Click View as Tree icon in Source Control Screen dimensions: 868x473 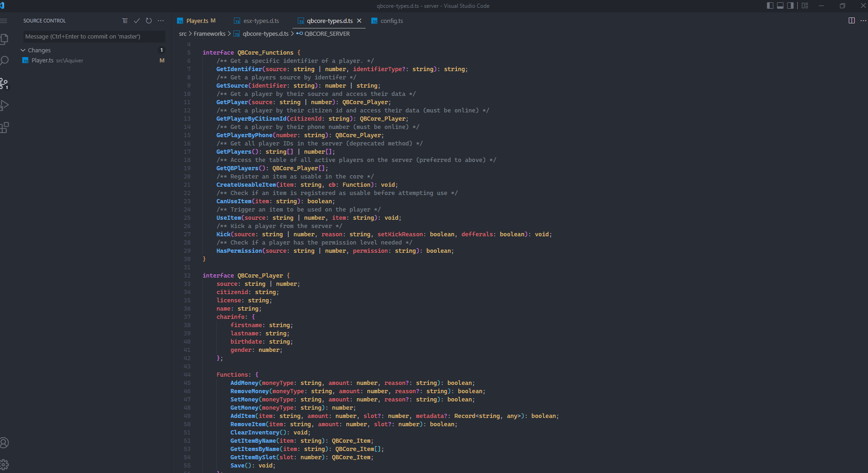point(125,21)
